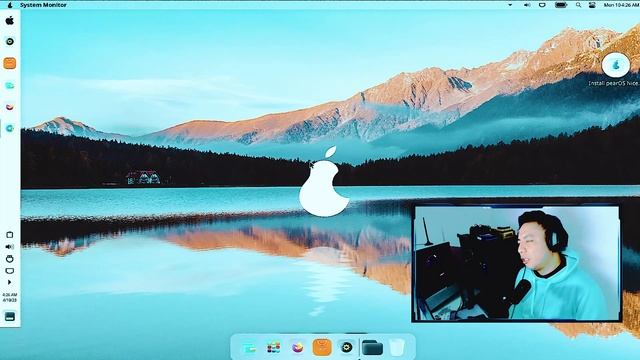Expand hidden tray icons arrow in left panel
640x360 pixels.
pos(10,282)
